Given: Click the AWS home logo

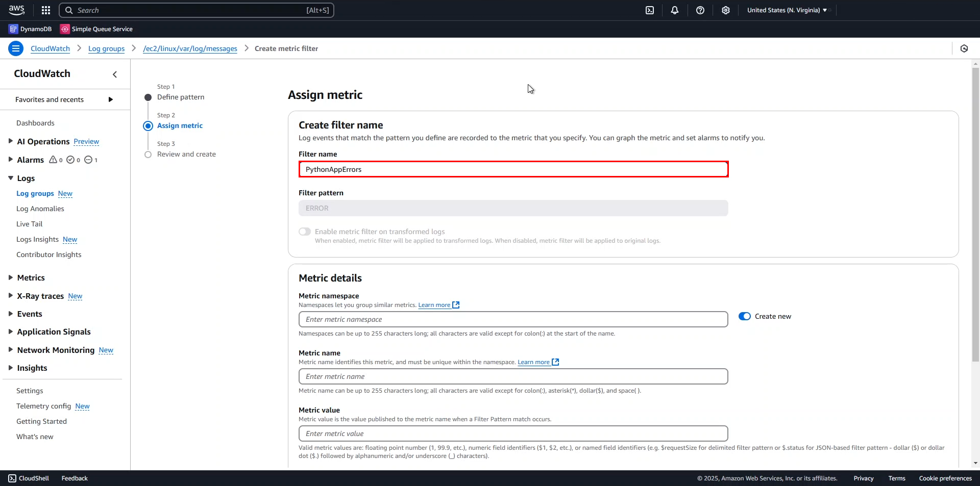Looking at the screenshot, I should 16,10.
